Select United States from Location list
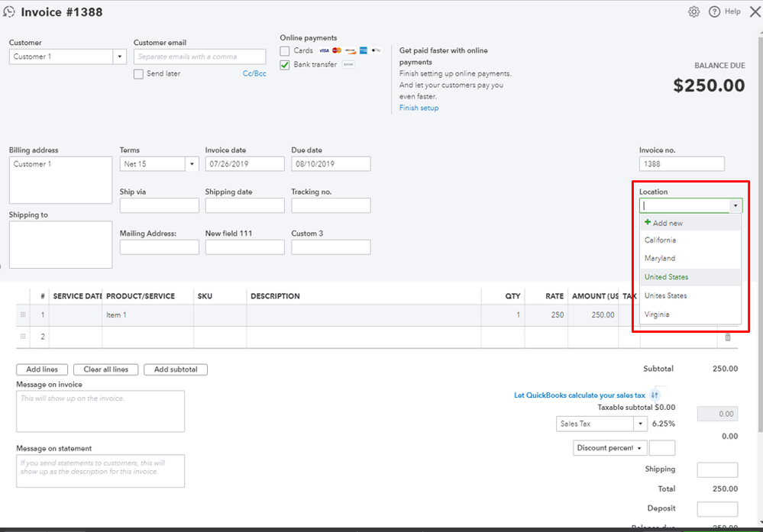This screenshot has height=532, width=763. click(690, 277)
